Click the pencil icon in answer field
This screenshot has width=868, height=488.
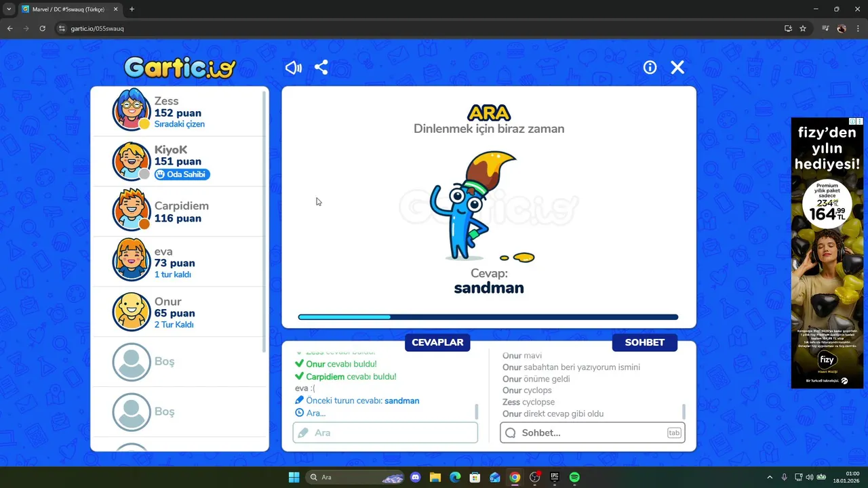303,432
